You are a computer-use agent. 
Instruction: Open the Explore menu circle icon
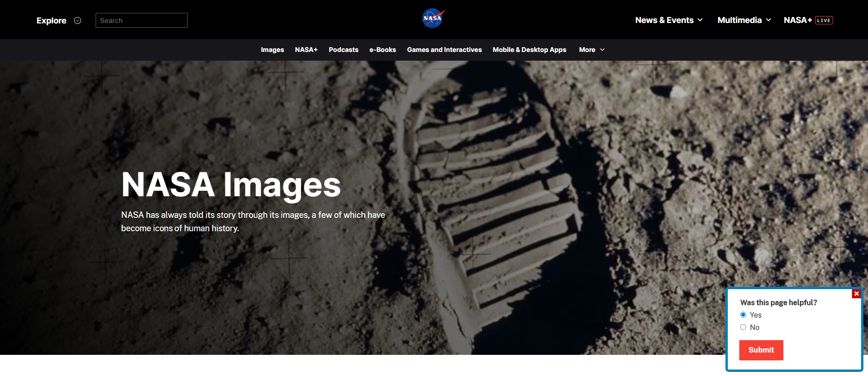pyautogui.click(x=78, y=21)
